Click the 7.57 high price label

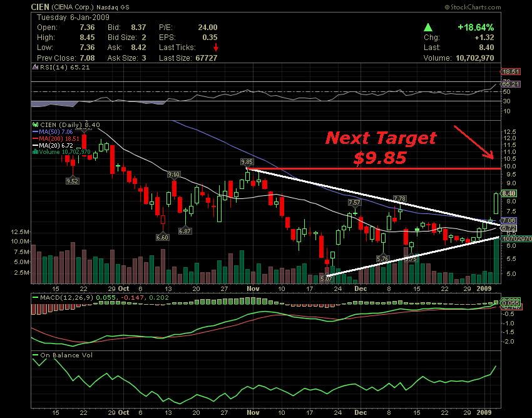(x=354, y=202)
